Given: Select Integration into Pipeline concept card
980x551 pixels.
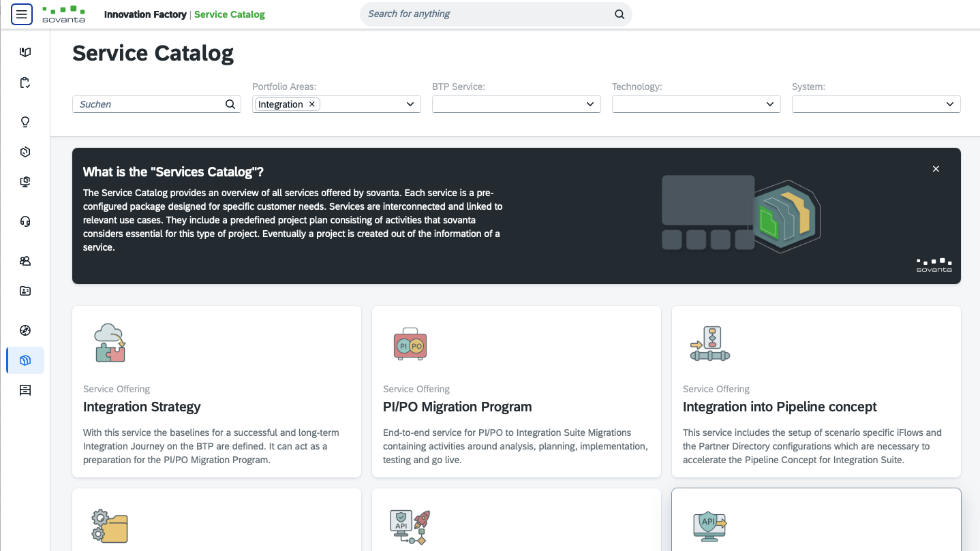Looking at the screenshot, I should 816,392.
